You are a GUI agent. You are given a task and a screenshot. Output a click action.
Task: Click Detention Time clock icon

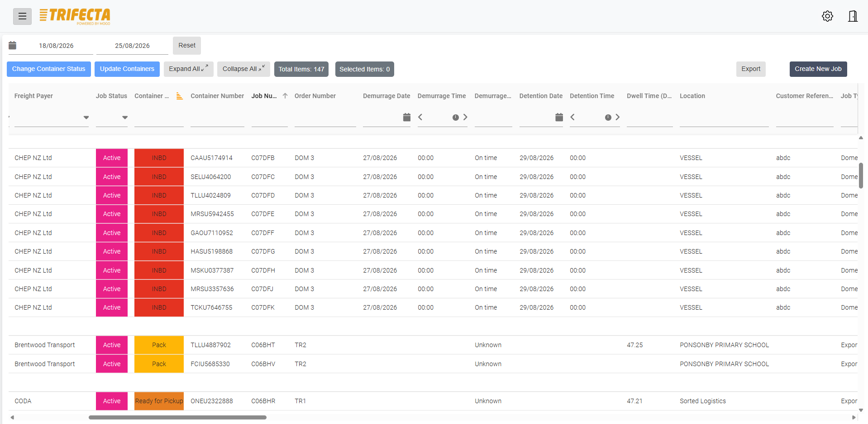608,118
